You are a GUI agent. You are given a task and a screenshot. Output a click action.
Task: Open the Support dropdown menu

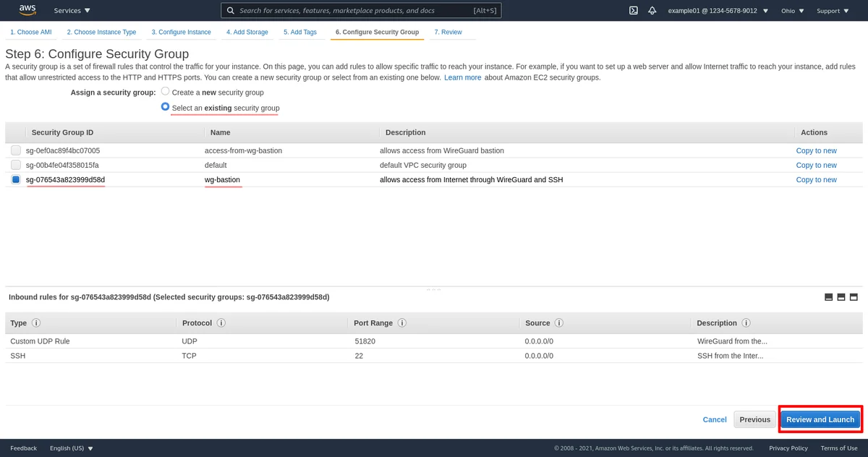[832, 11]
